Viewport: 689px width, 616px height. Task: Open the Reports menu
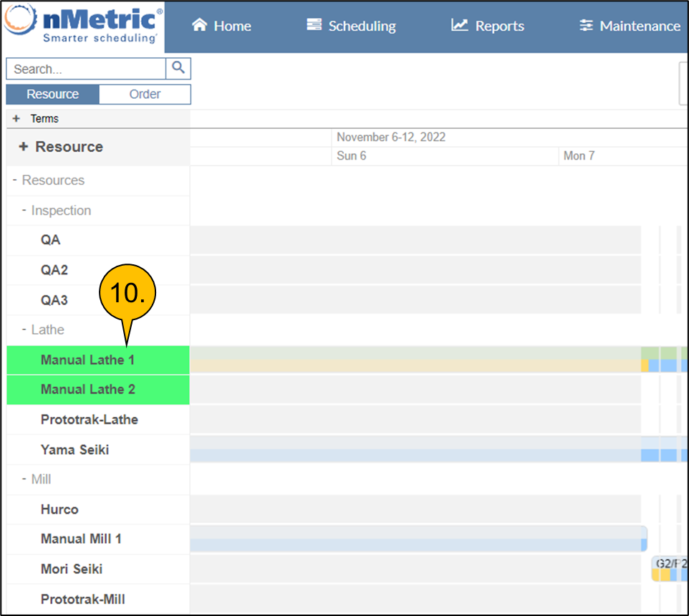488,26
